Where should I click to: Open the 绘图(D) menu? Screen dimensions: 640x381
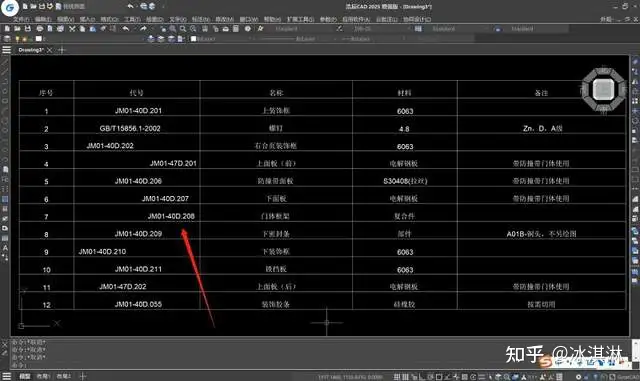[155, 19]
